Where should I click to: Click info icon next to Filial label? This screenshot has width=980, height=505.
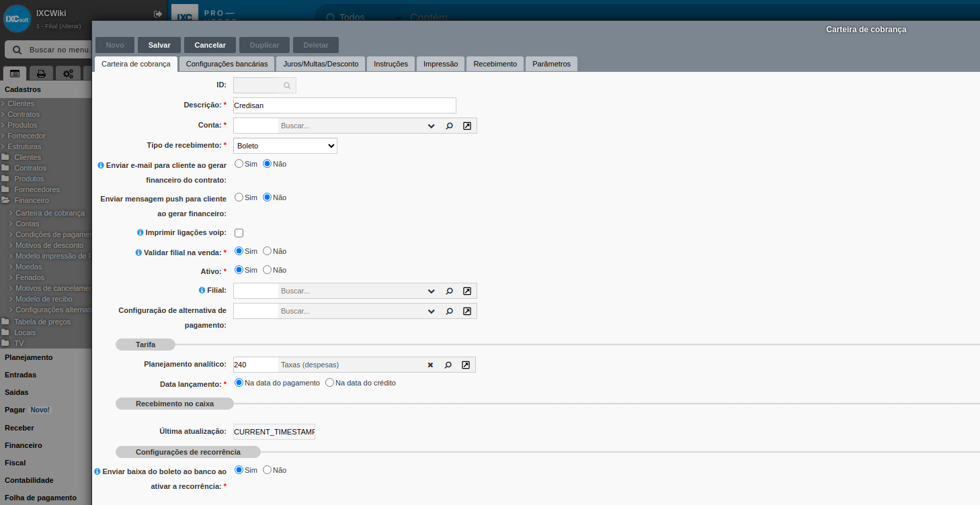[202, 290]
